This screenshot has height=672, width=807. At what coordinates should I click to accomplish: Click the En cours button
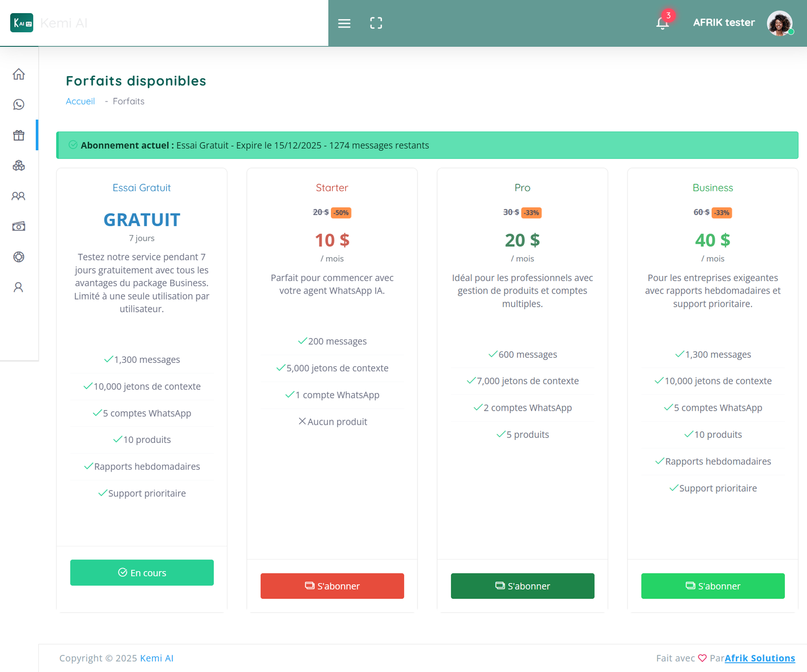142,573
